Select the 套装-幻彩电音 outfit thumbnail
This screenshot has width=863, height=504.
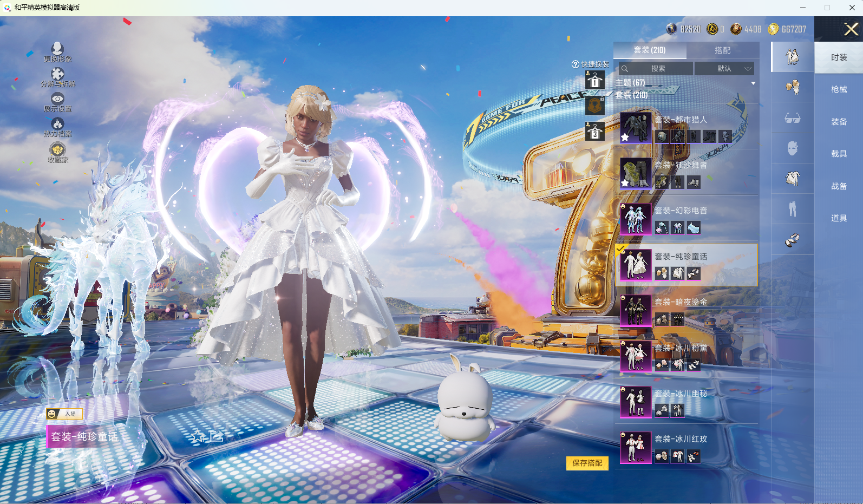[x=636, y=219]
